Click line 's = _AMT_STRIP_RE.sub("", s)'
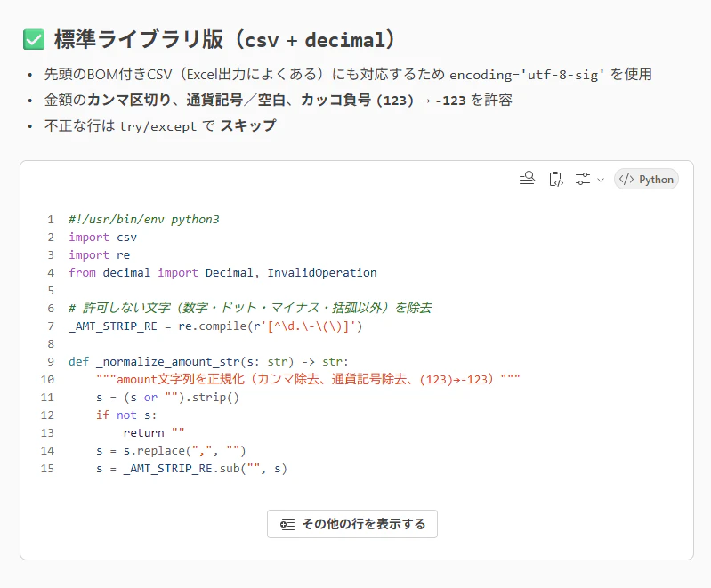This screenshot has width=711, height=588. click(x=191, y=468)
